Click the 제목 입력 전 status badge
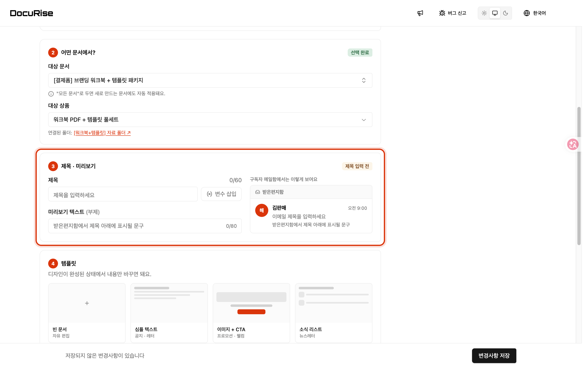Image resolution: width=588 pixels, height=368 pixels. (357, 166)
